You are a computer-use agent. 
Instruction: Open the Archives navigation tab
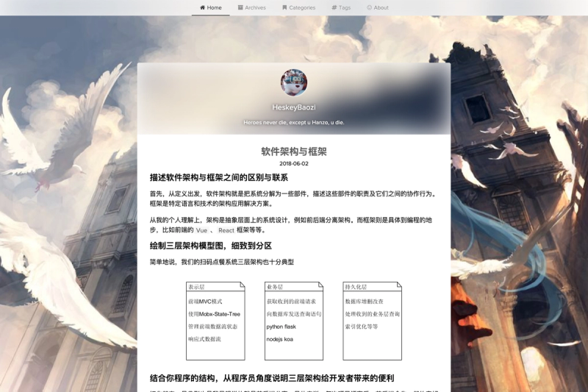tap(251, 7)
